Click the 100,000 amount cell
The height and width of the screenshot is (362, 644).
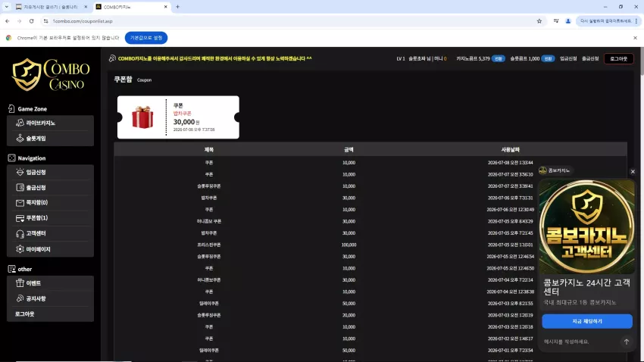349,245
